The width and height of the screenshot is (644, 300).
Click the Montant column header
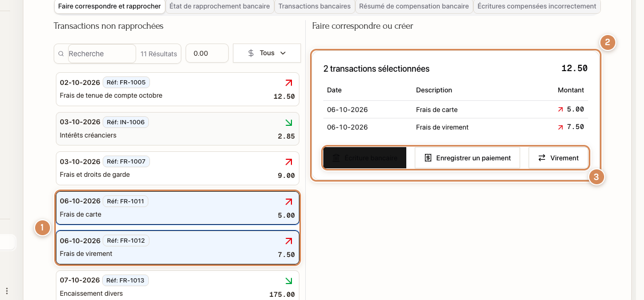coord(571,90)
